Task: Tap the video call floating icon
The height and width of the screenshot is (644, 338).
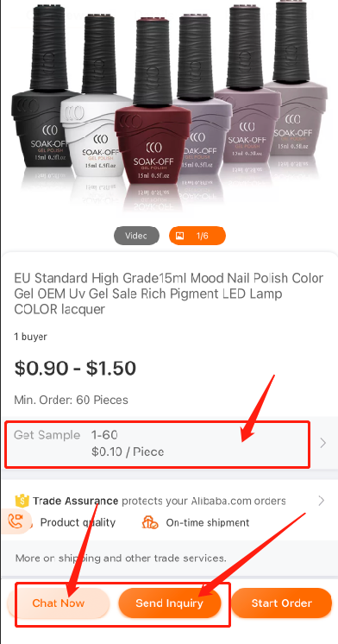Action: (x=16, y=521)
